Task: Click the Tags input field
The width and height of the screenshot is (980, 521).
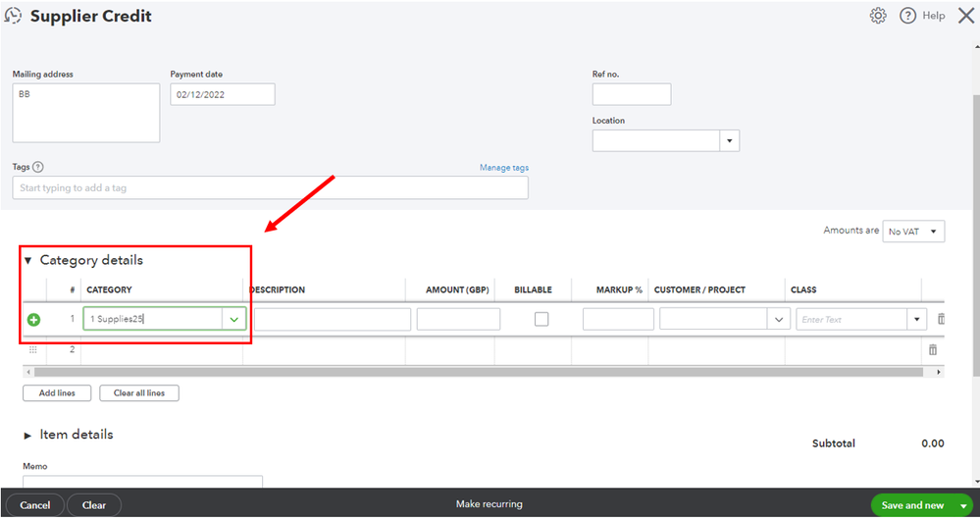Action: coord(270,187)
